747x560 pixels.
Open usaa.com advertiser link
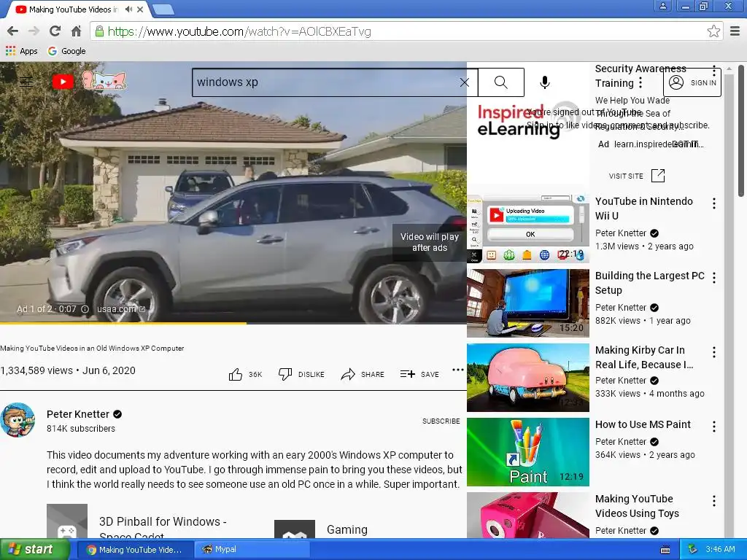(121, 309)
